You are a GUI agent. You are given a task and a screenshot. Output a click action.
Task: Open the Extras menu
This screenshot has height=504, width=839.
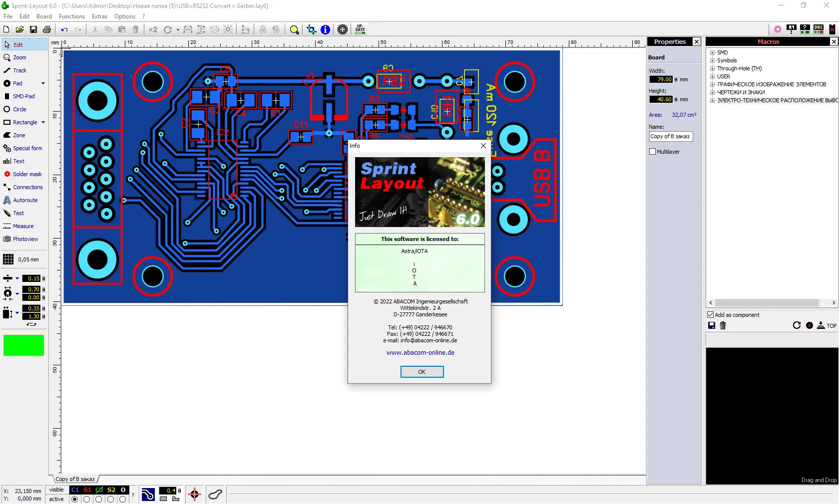[99, 16]
